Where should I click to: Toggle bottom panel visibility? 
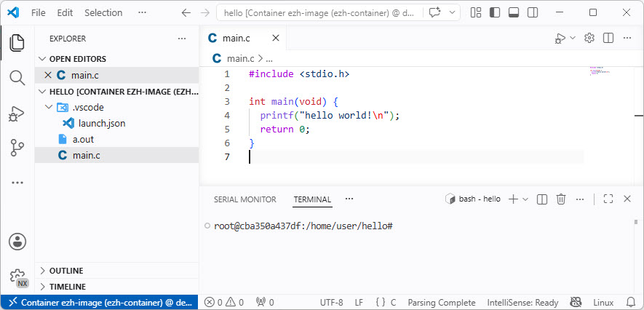tap(514, 12)
